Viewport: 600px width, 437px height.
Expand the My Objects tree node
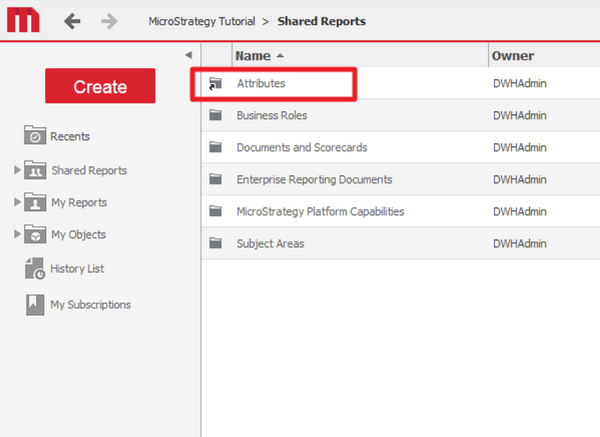[x=17, y=234]
